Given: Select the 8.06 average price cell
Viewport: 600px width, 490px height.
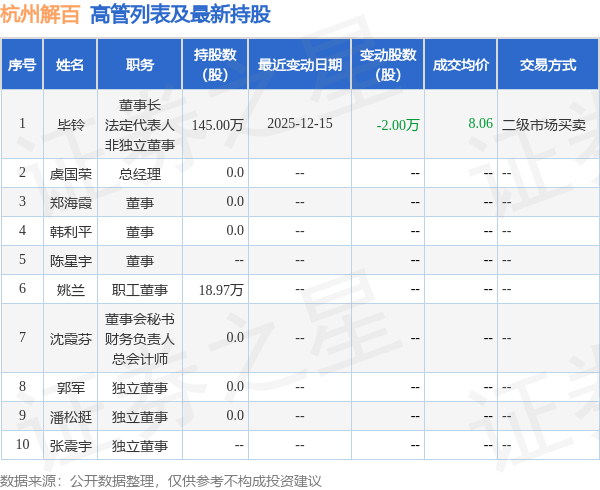Looking at the screenshot, I should coord(481,123).
